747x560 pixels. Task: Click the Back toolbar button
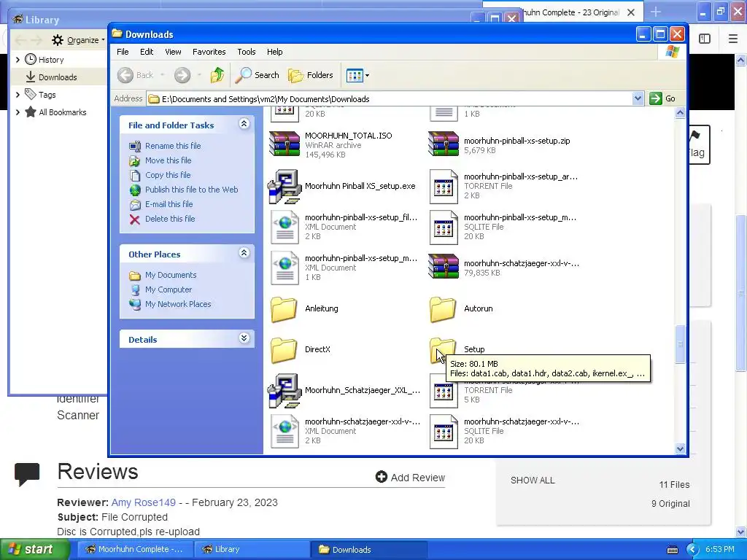(x=135, y=75)
